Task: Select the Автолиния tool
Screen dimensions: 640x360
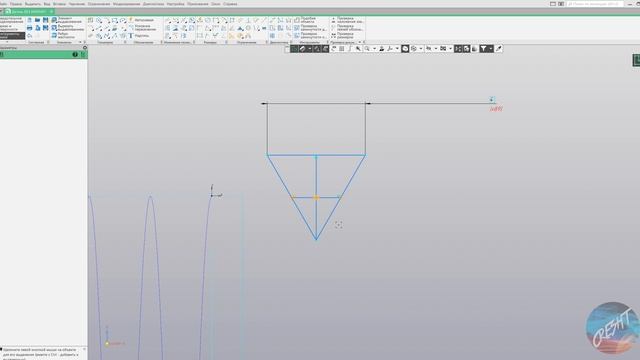Action: coord(141,20)
